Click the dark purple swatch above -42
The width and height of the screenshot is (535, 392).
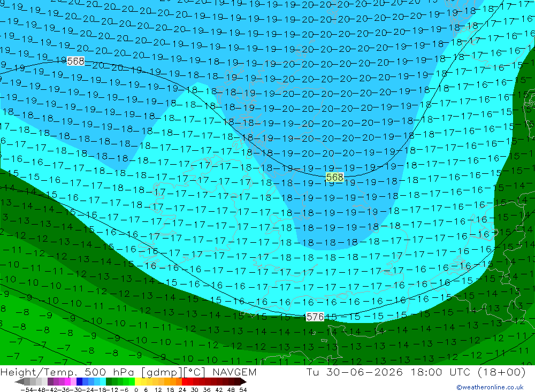tap(50, 382)
